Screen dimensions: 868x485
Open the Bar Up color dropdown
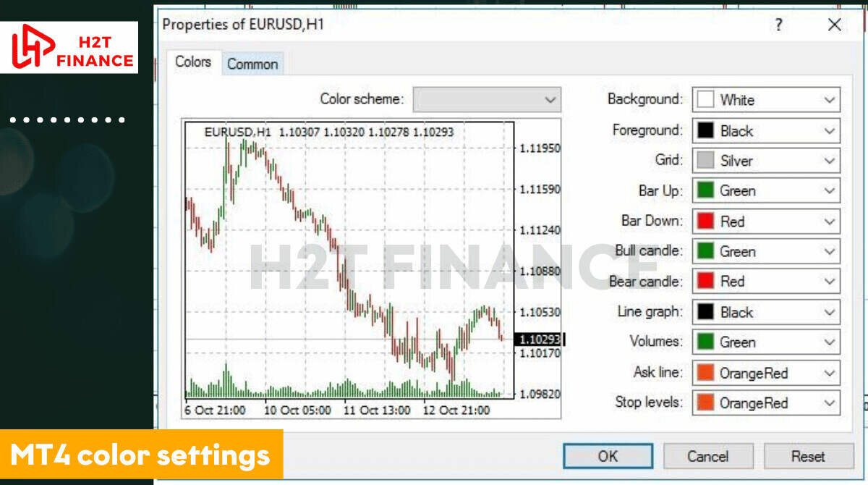766,191
